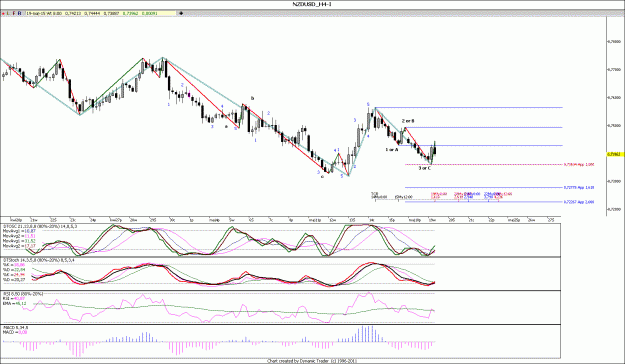Click the RSI 8,50 indicator header label

point(23,294)
